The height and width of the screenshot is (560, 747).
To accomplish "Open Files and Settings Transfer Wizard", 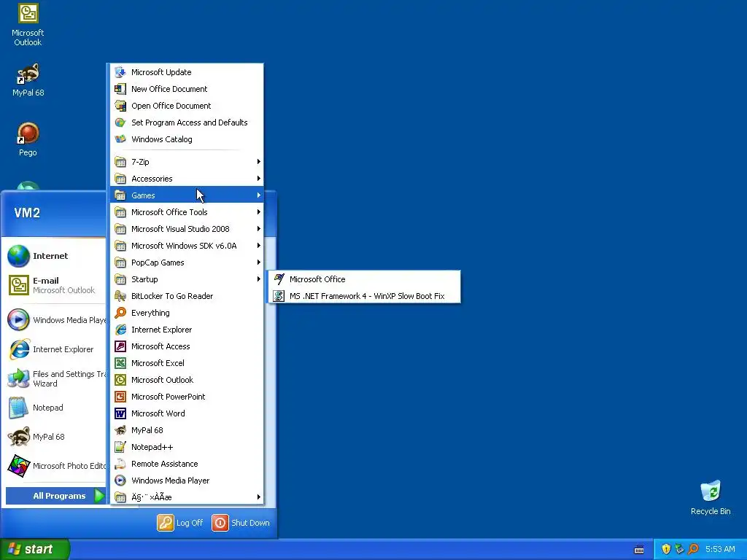I will point(55,378).
